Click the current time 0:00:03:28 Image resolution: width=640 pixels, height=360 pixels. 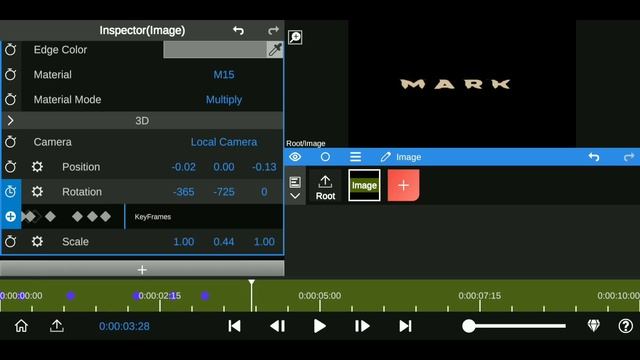[x=124, y=326]
